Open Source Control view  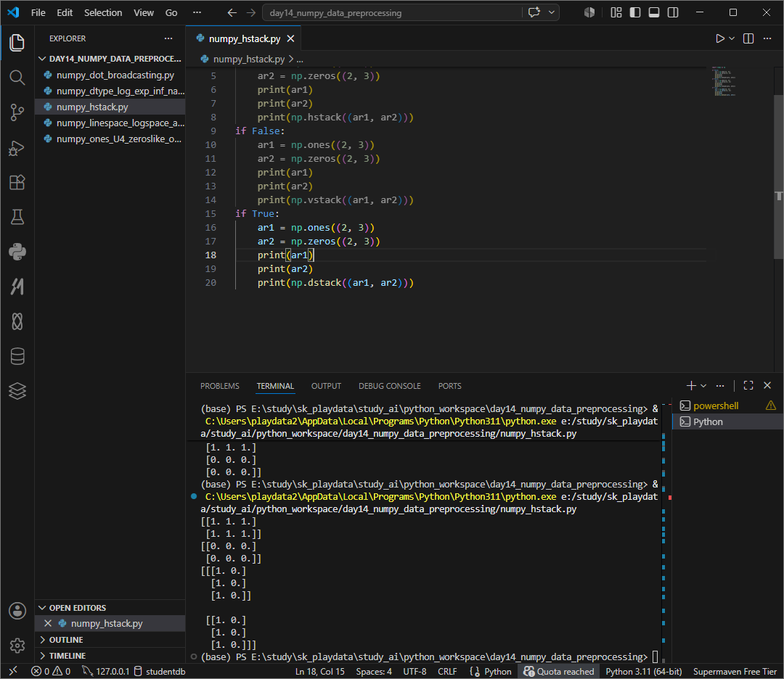[17, 112]
